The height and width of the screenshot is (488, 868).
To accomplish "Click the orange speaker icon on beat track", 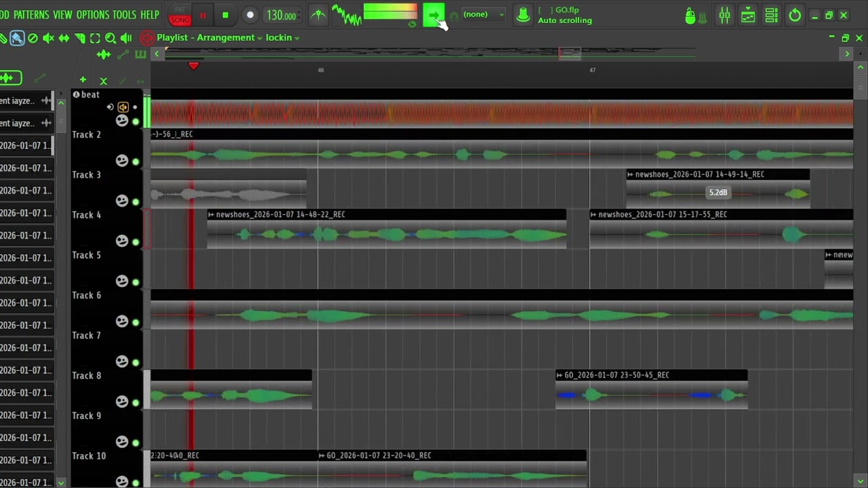I will coord(123,107).
